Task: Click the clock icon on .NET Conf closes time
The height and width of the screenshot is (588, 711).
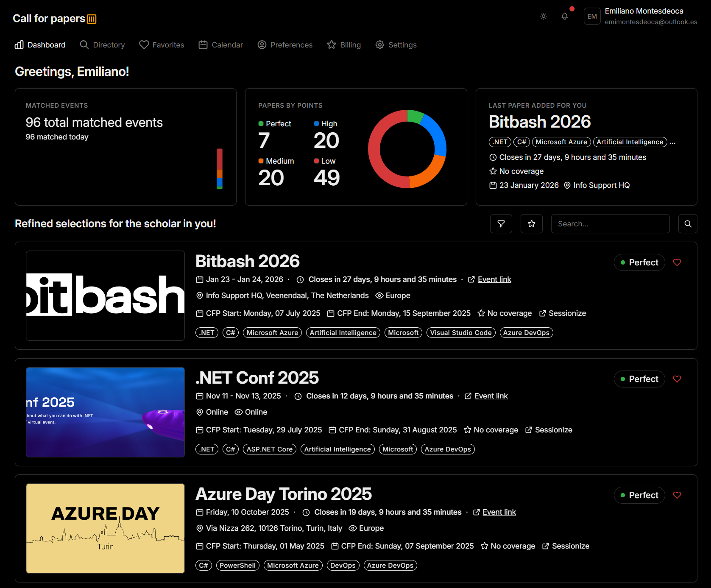Action: point(298,396)
